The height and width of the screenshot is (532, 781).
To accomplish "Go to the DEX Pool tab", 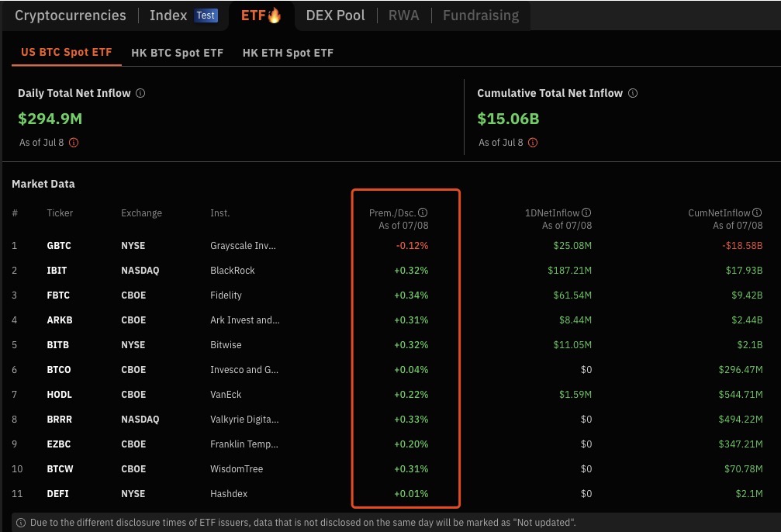I will point(335,16).
